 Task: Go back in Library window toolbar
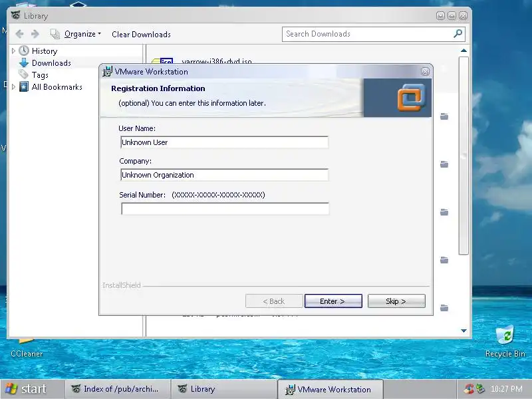tap(20, 34)
